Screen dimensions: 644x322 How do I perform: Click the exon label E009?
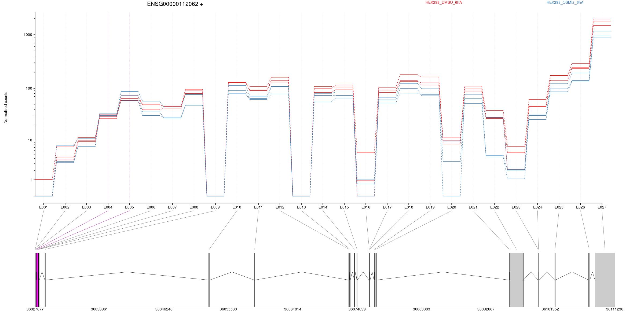click(x=215, y=207)
